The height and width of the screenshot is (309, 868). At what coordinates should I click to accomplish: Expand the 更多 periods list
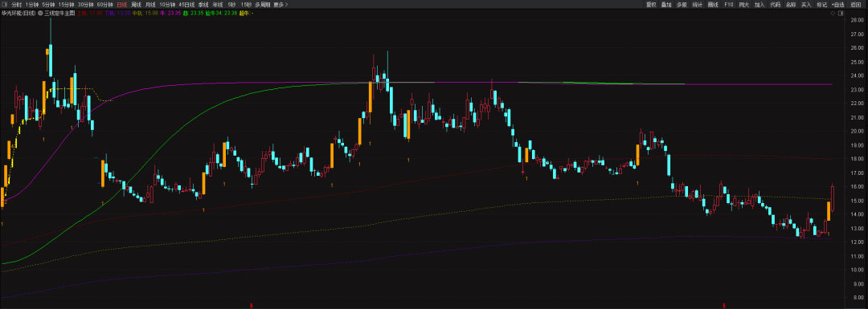click(281, 5)
